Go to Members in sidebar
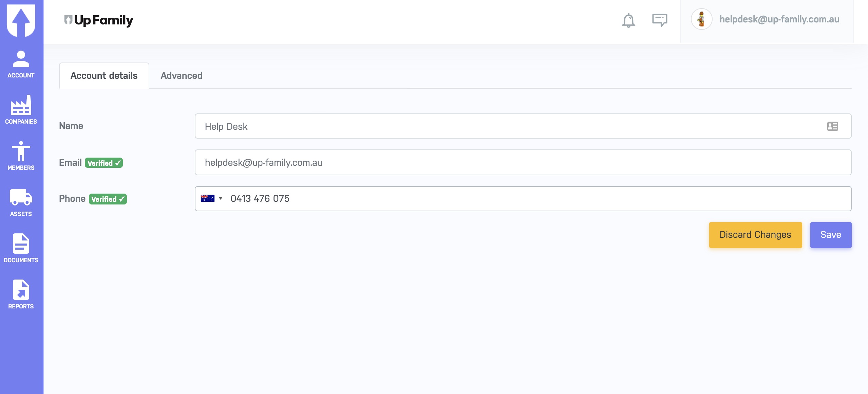868x394 pixels. (21, 156)
